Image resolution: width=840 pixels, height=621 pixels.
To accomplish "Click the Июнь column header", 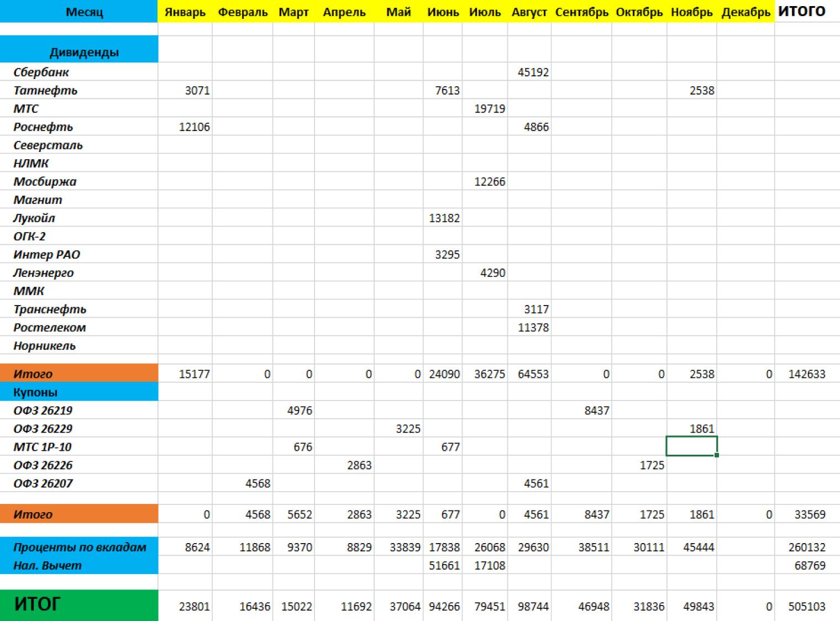I will (443, 12).
